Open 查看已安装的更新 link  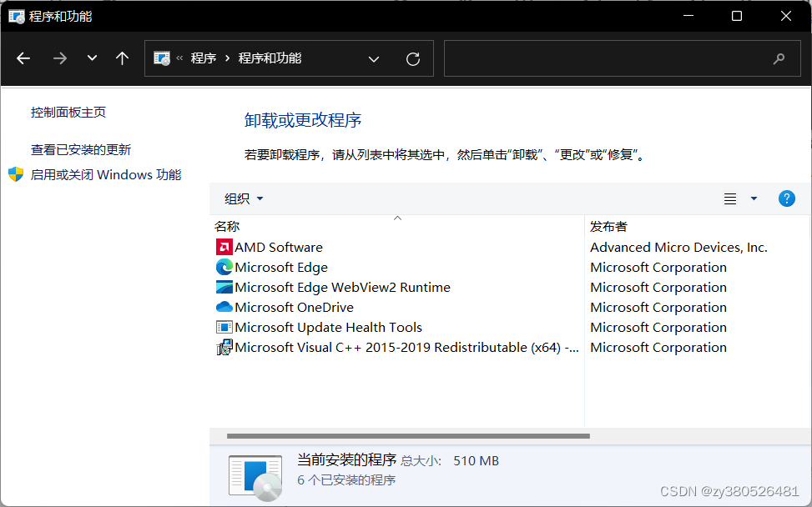point(81,150)
